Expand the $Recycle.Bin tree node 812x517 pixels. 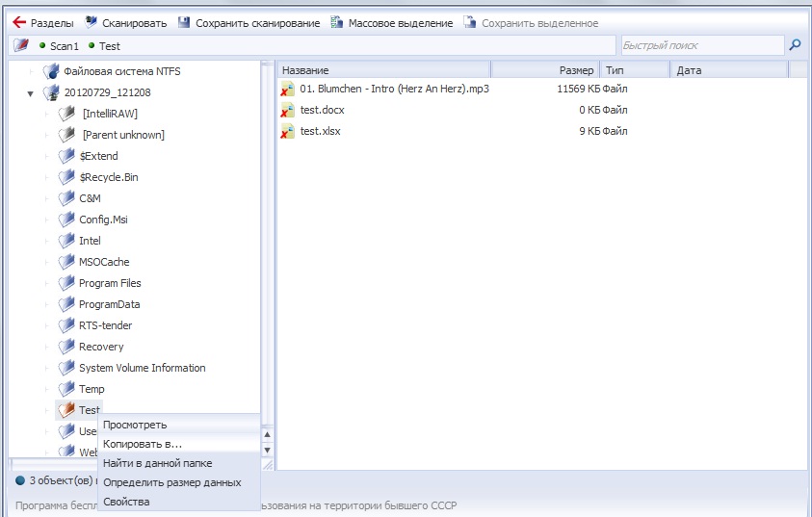click(46, 177)
